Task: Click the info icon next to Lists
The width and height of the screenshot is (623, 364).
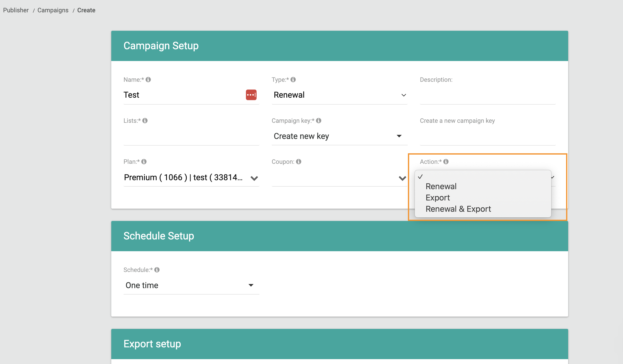Action: (x=145, y=121)
